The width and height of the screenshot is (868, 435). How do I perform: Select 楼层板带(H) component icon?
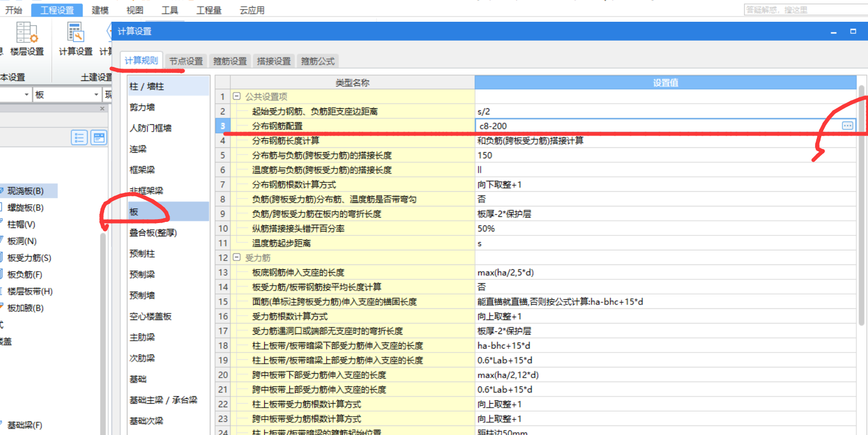tap(2, 291)
